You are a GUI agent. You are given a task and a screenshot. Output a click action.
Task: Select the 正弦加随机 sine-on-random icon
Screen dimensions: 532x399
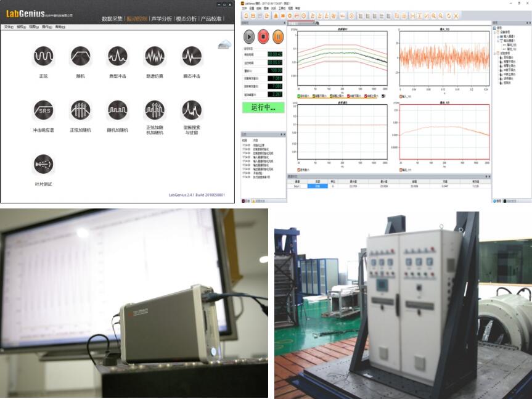coord(80,110)
